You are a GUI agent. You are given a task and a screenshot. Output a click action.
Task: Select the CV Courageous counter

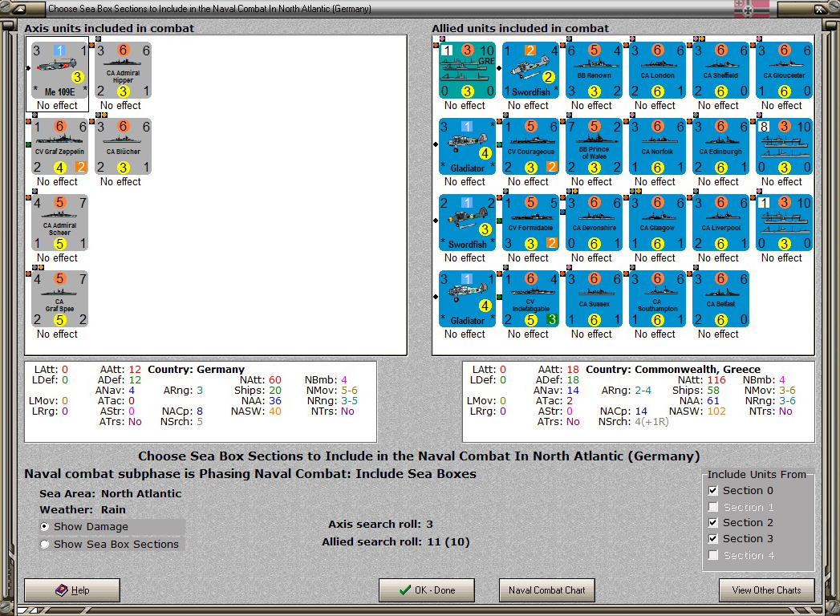530,147
